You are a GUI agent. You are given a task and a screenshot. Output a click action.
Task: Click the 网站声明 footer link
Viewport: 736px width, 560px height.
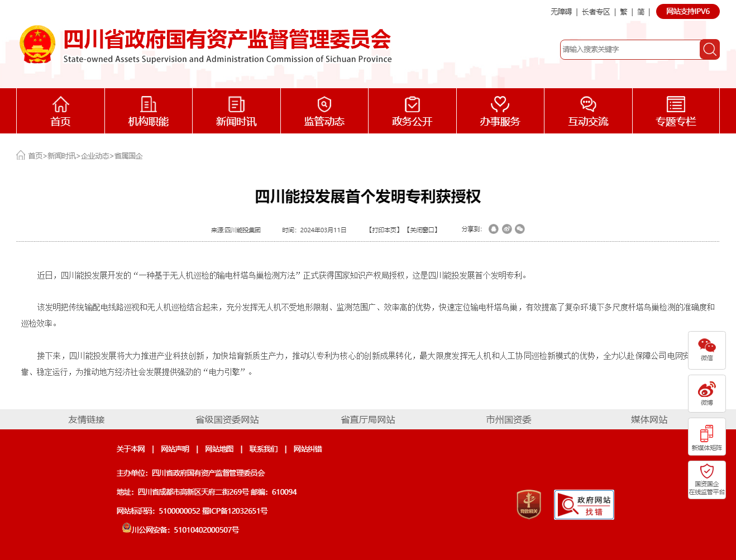point(175,449)
